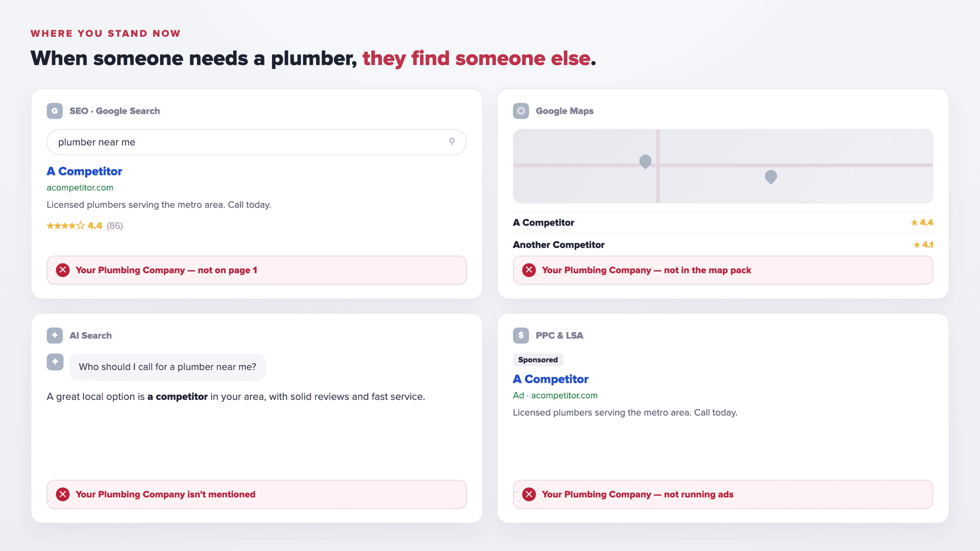Click red X icon beside 'not running ads'
The height and width of the screenshot is (551, 980).
[x=529, y=494]
